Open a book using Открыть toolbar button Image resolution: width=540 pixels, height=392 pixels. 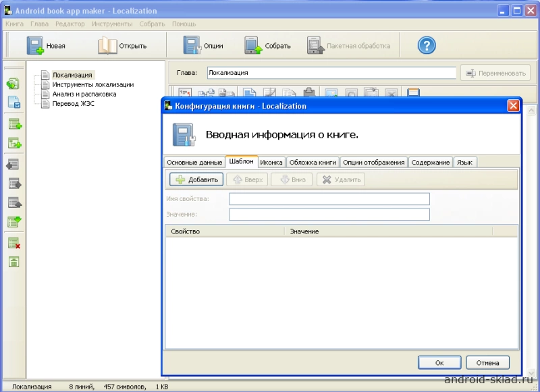click(x=122, y=46)
